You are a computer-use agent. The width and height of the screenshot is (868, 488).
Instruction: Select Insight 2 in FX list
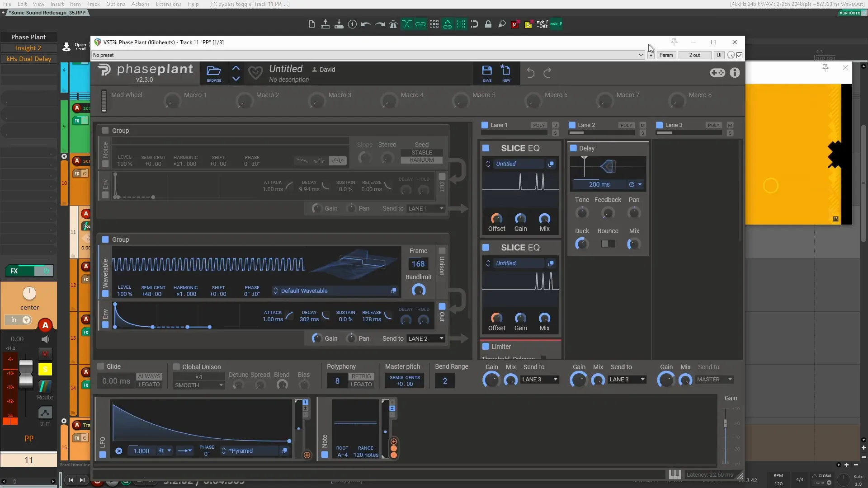pyautogui.click(x=28, y=48)
